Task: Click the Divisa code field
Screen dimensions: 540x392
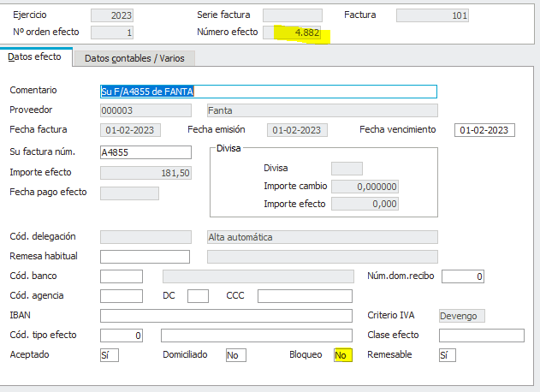Action: 347,169
